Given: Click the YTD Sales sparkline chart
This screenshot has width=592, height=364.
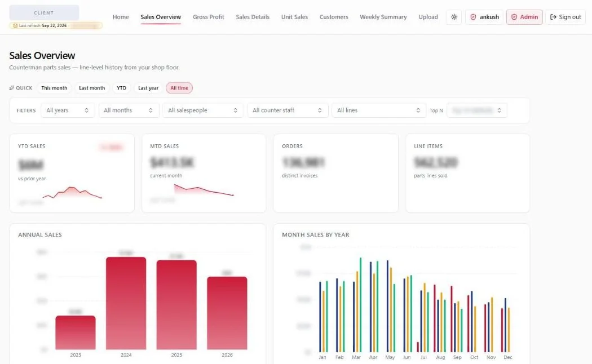Looking at the screenshot, I should 72,192.
